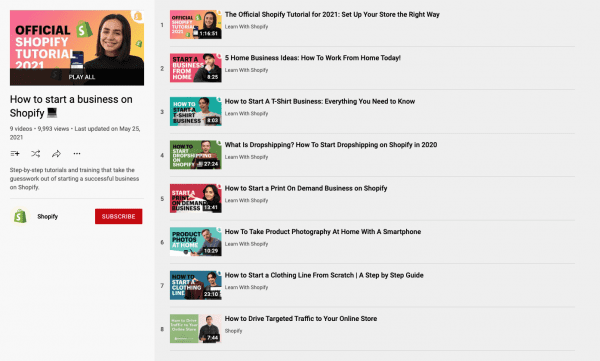This screenshot has width=600, height=361.
Task: Click Learn With Shopify under T-Shirt Business video
Action: coord(246,113)
